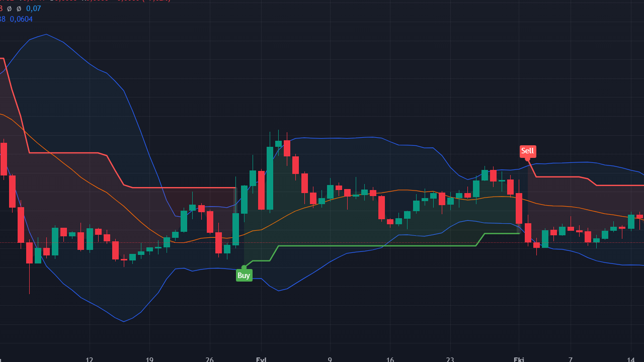Click the 19 date label on time axis
This screenshot has width=644, height=362.
(x=149, y=359)
